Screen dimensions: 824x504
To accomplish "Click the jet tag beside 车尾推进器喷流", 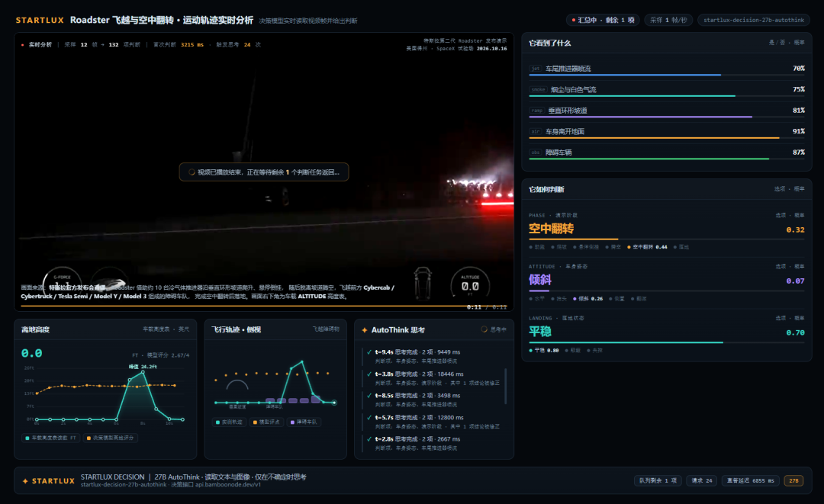I will (x=536, y=69).
